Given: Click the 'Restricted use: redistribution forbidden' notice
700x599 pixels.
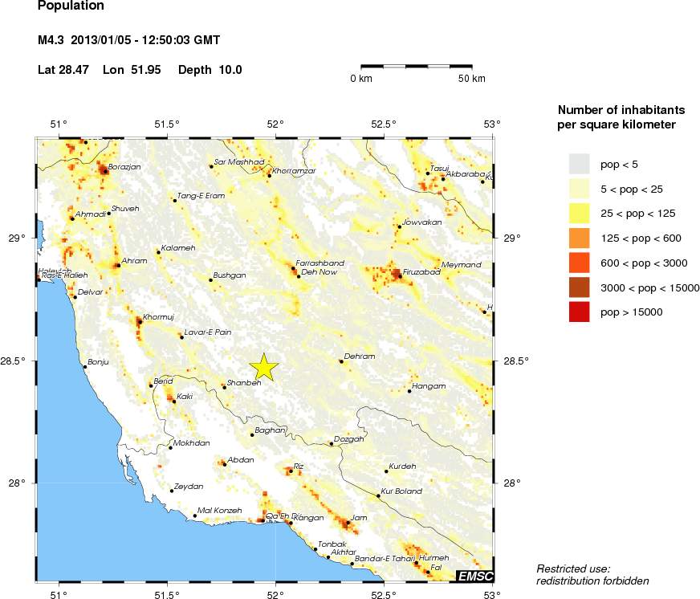Looking at the screenshot, I should [x=592, y=575].
